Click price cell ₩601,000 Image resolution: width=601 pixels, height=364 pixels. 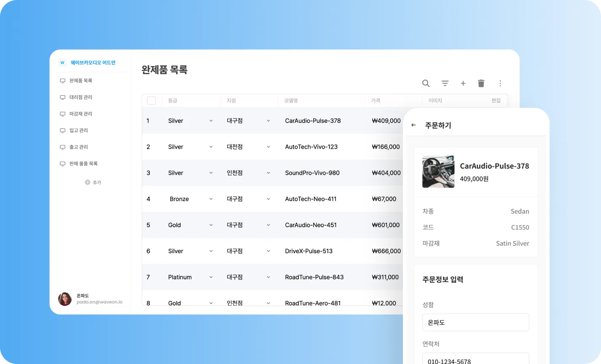pos(386,225)
